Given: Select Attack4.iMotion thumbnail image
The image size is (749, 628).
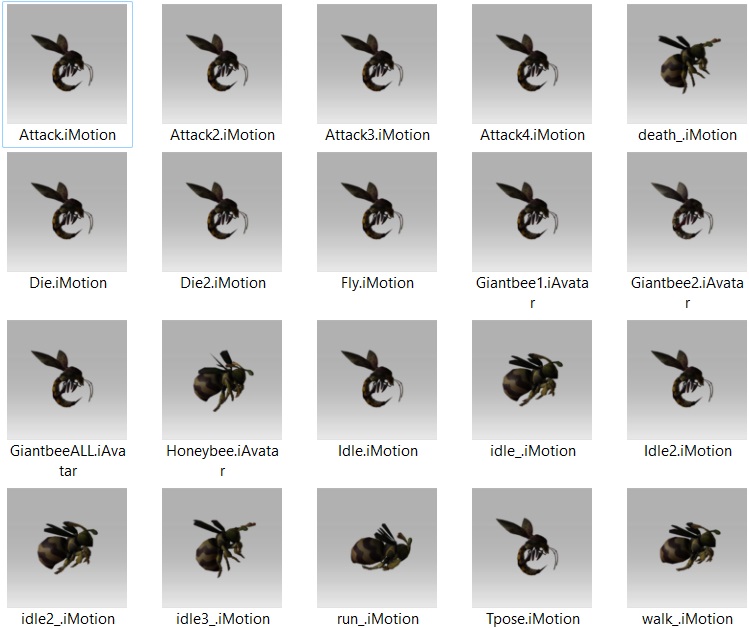Looking at the screenshot, I should point(532,64).
